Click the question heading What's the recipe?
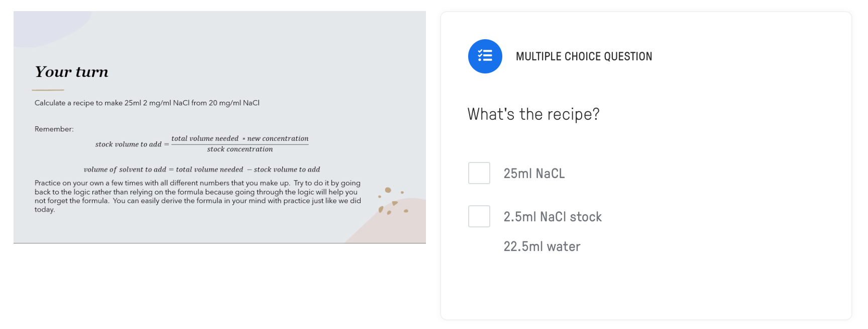Viewport: 868px width, 329px height. pos(532,114)
